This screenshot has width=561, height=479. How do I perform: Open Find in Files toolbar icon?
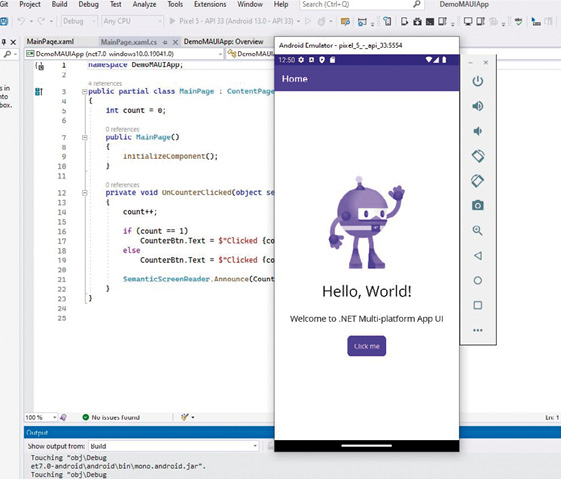(345, 22)
